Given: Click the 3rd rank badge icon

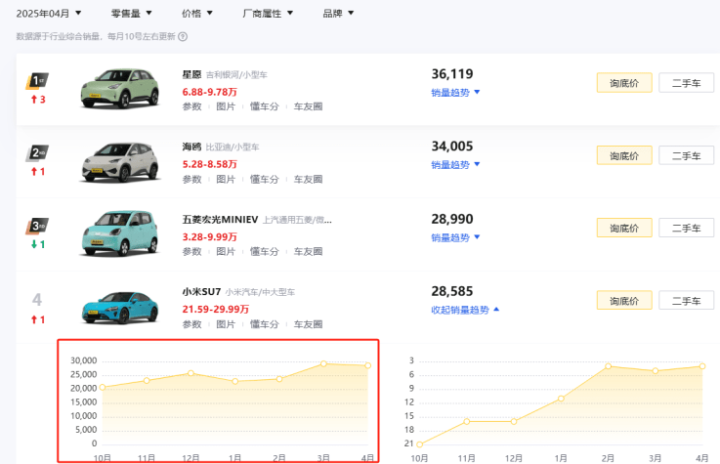Looking at the screenshot, I should point(37,226).
